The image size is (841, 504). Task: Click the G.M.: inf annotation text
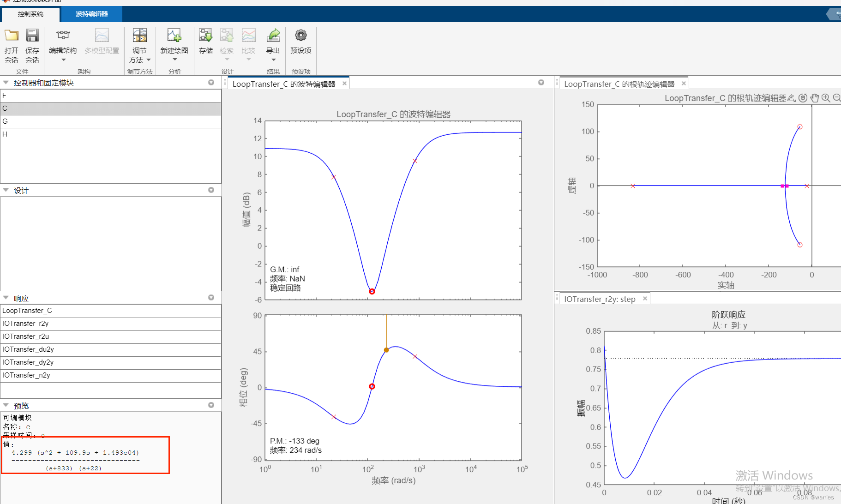coord(285,270)
